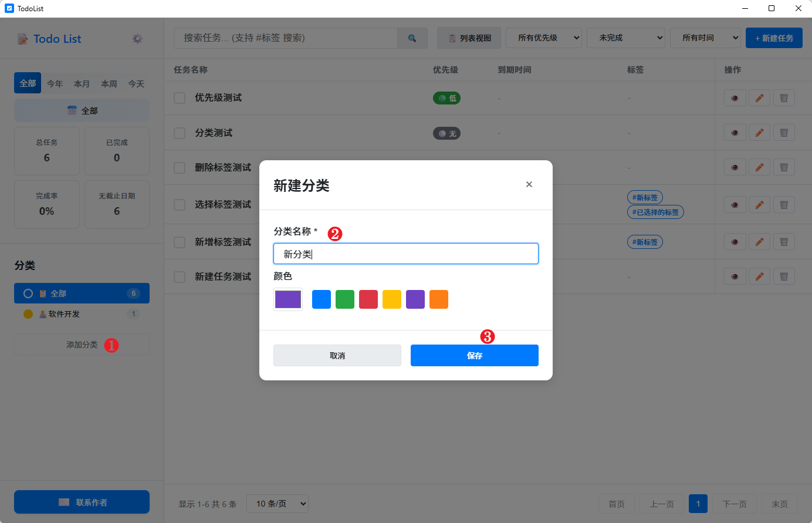Screen dimensions: 812x523
Task: Cancel the dialog with 取消 button
Action: pyautogui.click(x=337, y=356)
